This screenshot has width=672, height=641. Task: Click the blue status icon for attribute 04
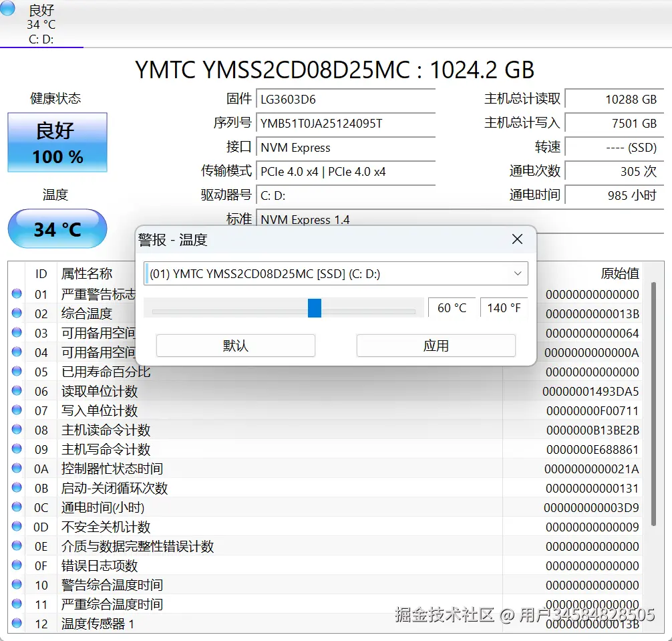point(17,352)
